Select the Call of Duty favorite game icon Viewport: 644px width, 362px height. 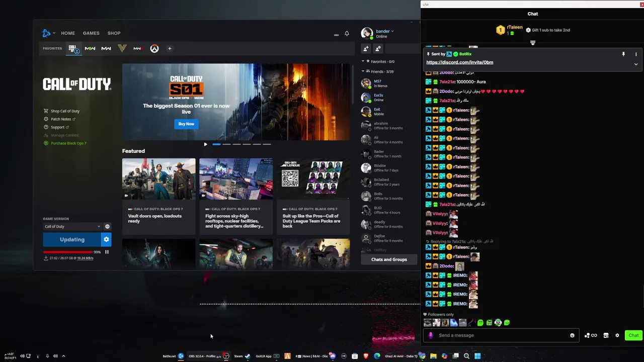click(x=74, y=49)
